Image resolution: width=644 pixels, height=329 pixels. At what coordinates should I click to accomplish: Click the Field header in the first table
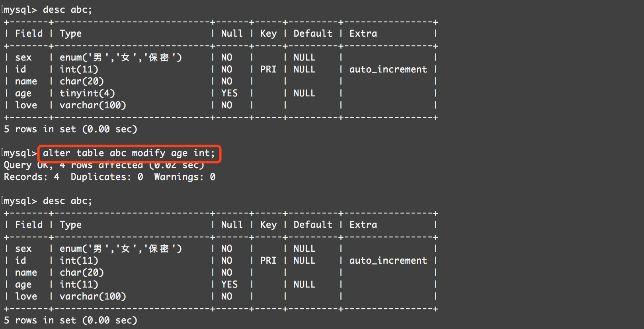point(29,33)
